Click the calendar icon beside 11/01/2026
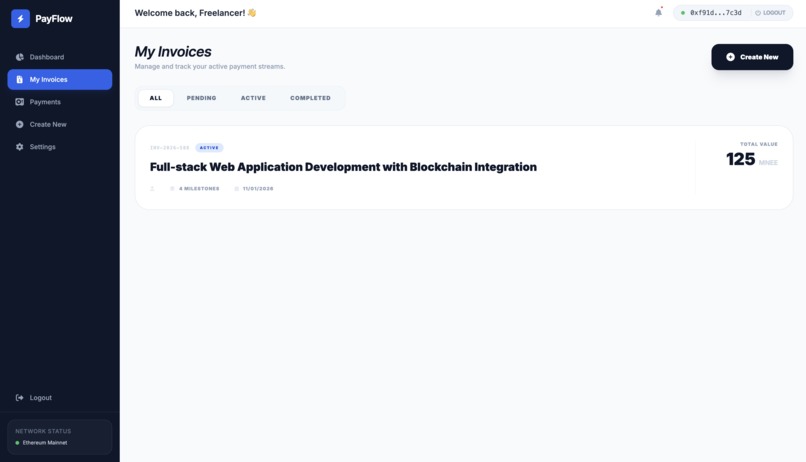Viewport: 806px width, 462px height. (236, 189)
